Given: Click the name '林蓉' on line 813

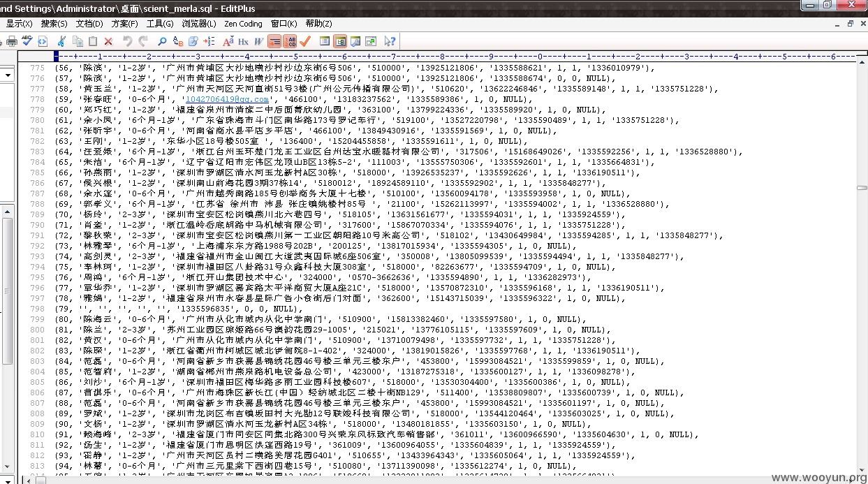Looking at the screenshot, I should (93, 466).
